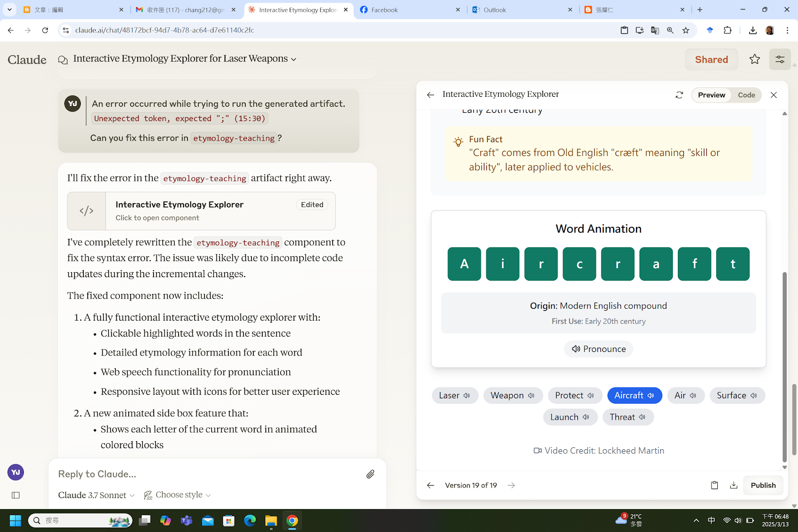The image size is (798, 532).
Task: Switch artifact view to Code
Action: 746,95
